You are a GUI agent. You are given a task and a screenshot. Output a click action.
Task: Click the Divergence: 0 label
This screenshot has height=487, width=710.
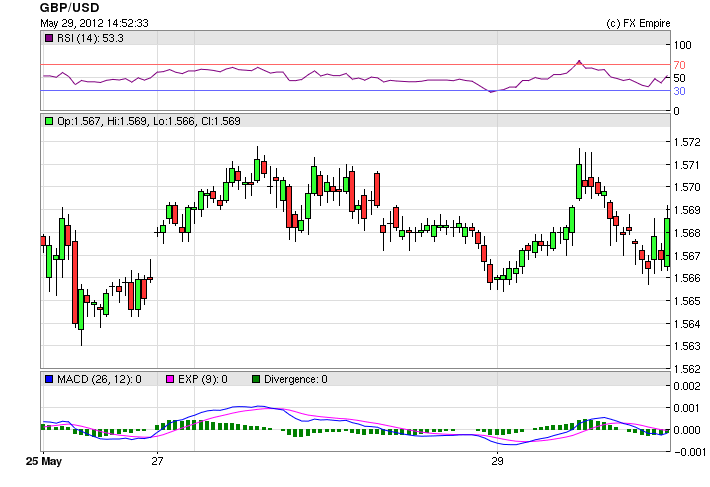click(x=296, y=379)
